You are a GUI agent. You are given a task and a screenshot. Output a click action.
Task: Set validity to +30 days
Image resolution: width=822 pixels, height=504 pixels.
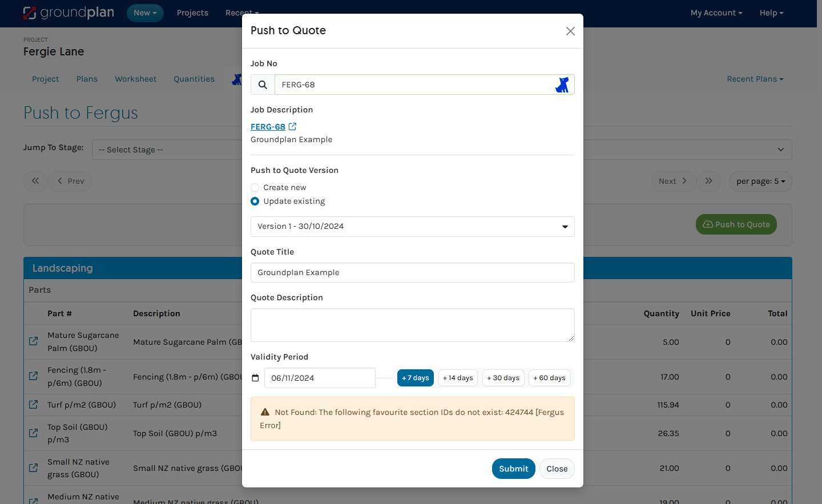click(x=503, y=378)
